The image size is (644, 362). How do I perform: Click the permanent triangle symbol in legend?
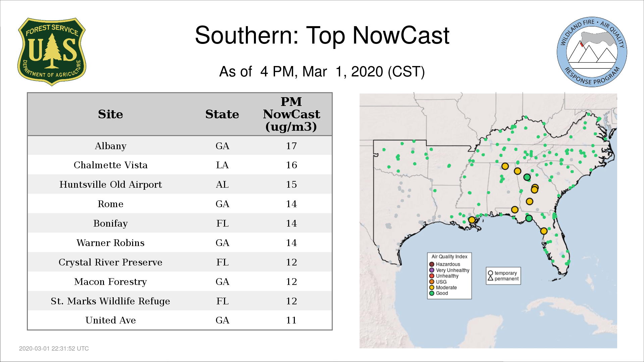pos(490,279)
